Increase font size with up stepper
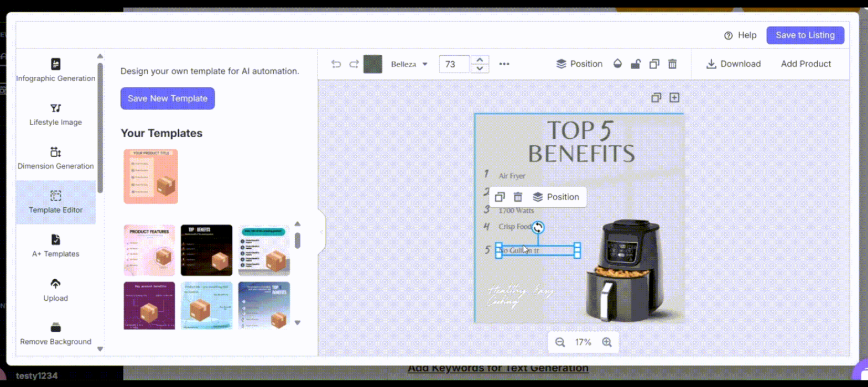The image size is (868, 387). tap(480, 60)
